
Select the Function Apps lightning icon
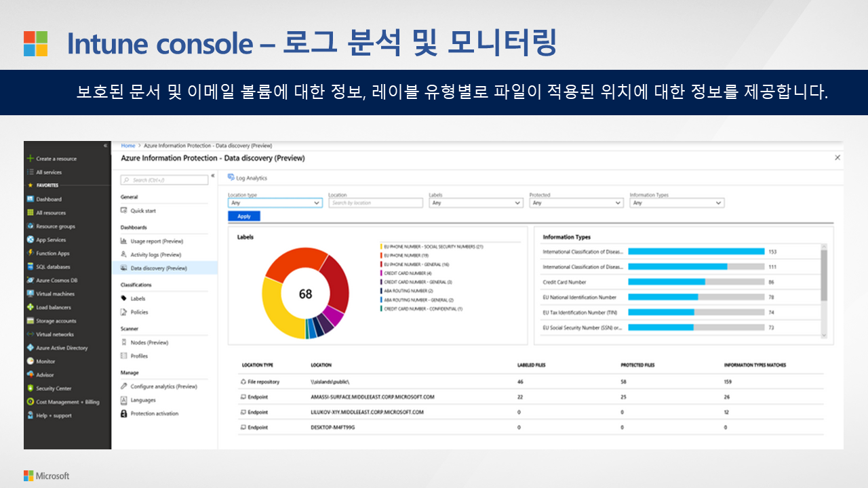pyautogui.click(x=30, y=253)
